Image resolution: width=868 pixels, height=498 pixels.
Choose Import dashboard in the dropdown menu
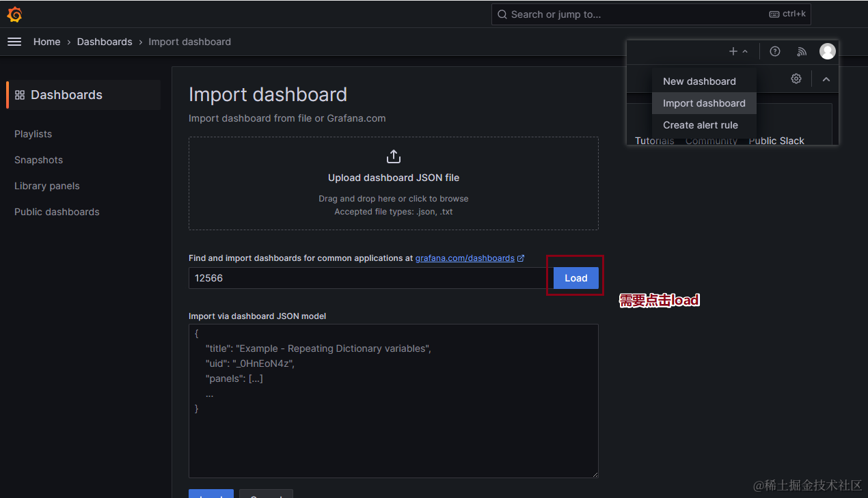[704, 103]
